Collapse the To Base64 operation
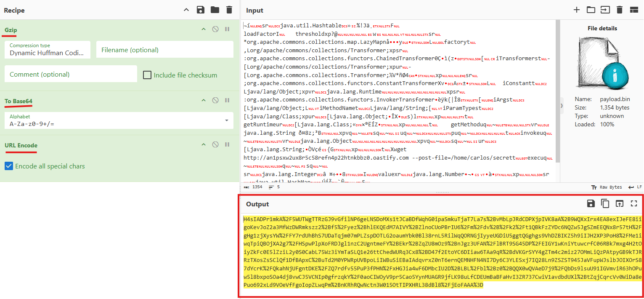Image resolution: width=644 pixels, height=299 pixels. 204,100
